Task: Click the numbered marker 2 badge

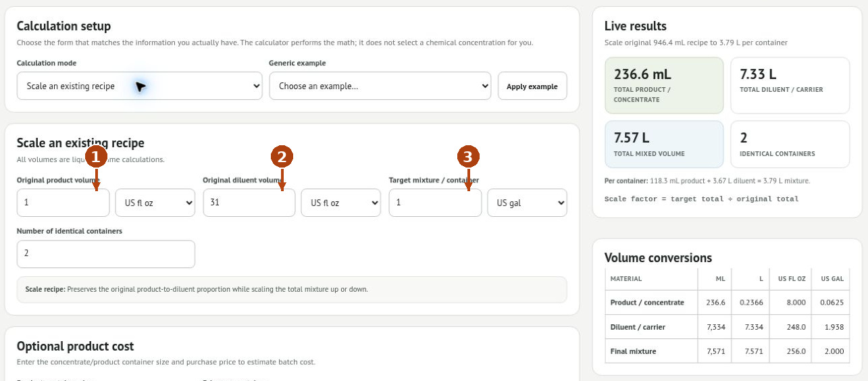Action: tap(282, 157)
